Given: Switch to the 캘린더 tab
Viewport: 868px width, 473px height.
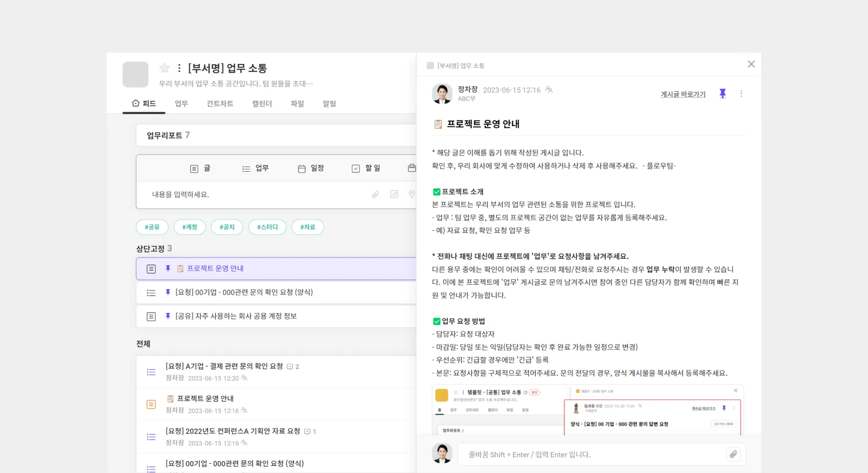Looking at the screenshot, I should tap(262, 104).
